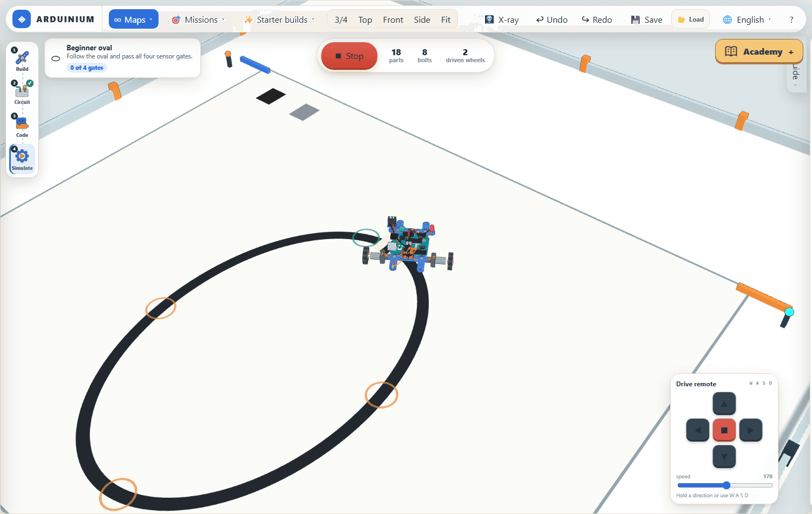Click the W A S D key hint
This screenshot has width=812, height=514.
pyautogui.click(x=761, y=383)
